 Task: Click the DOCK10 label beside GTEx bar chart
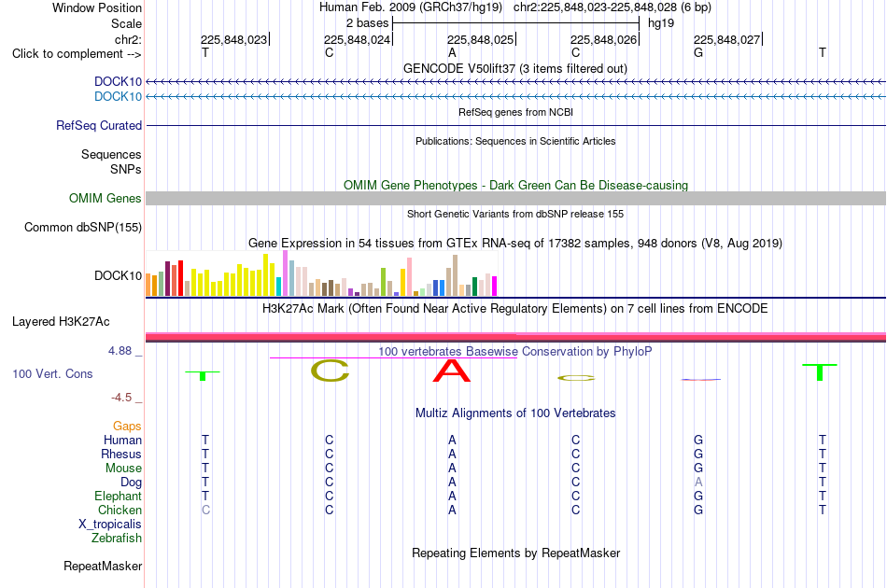pyautogui.click(x=119, y=276)
